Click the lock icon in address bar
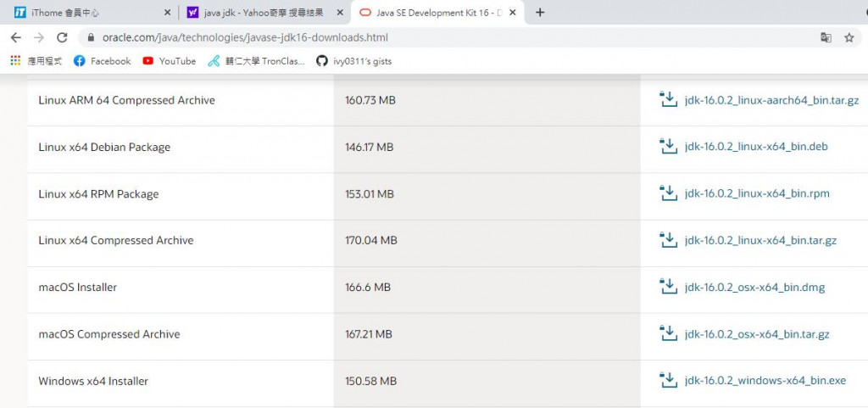 [x=92, y=37]
